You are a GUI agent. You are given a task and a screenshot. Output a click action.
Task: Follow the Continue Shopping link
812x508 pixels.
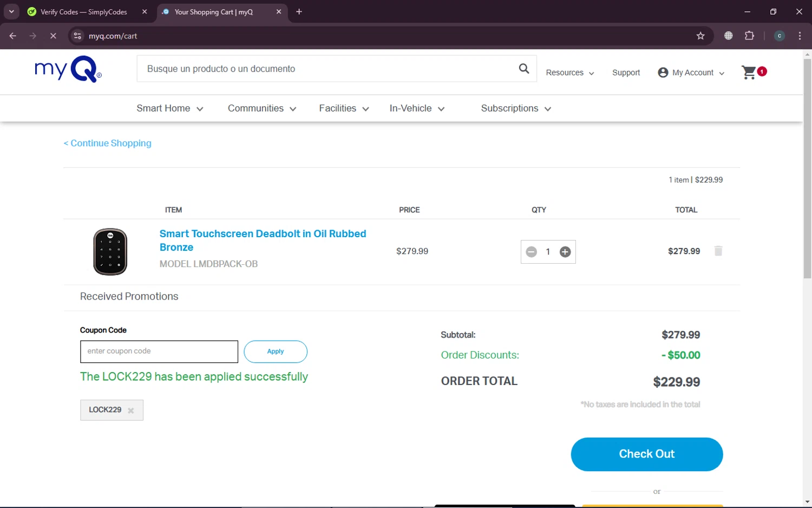tap(107, 143)
